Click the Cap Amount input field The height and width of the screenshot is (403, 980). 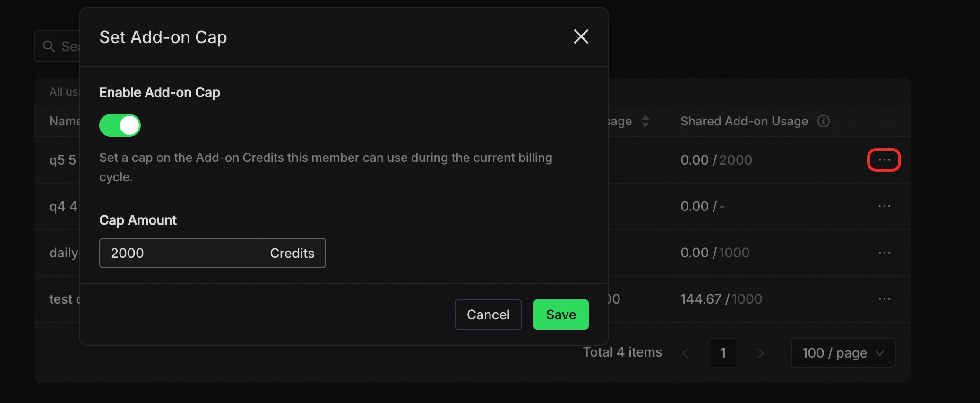click(212, 253)
